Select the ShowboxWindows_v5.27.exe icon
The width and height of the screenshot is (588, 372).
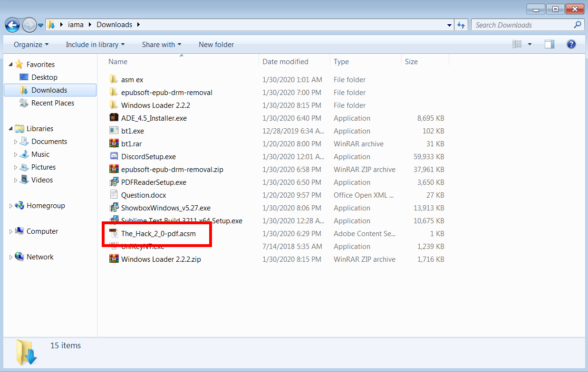[x=114, y=208]
